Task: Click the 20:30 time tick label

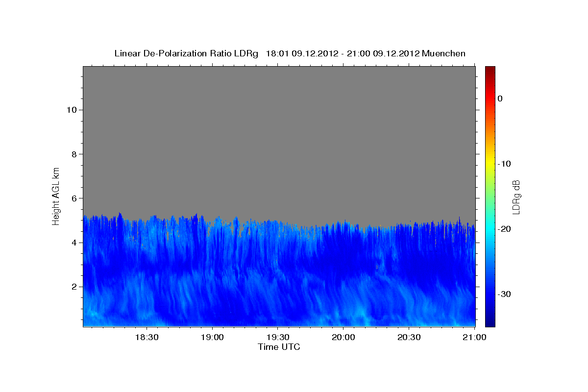Action: pyautogui.click(x=408, y=338)
